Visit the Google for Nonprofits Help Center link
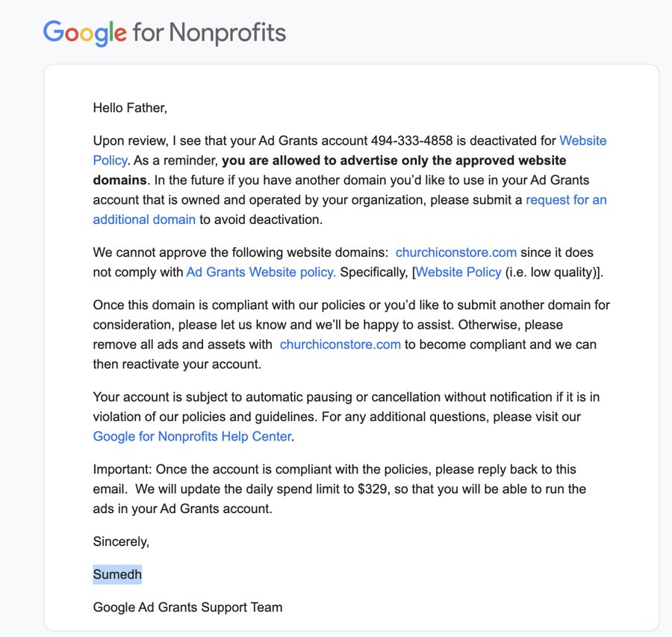This screenshot has width=672, height=637. click(193, 436)
